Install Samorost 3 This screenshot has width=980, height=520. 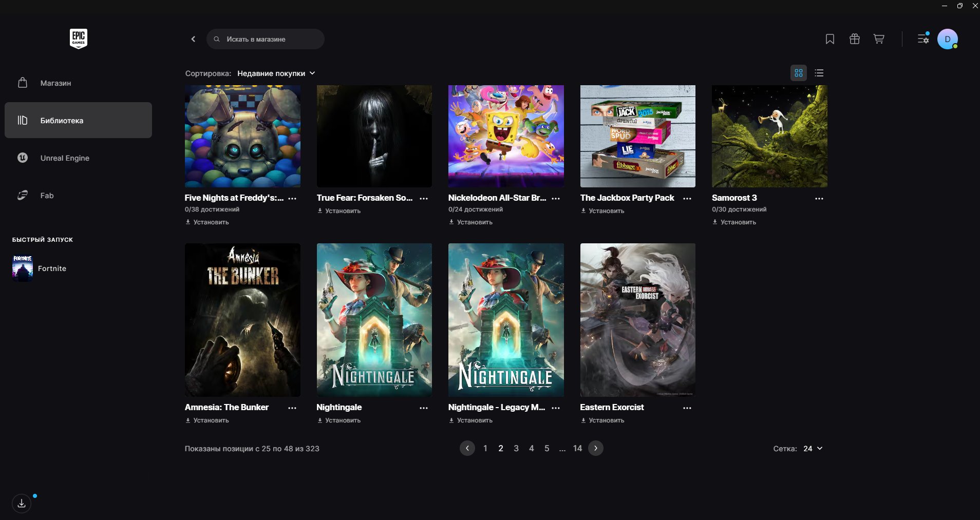[x=734, y=222]
